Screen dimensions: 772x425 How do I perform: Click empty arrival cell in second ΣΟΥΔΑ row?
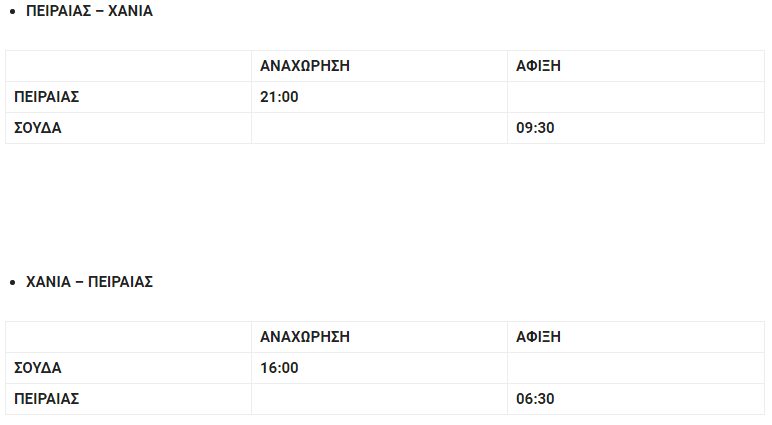(636, 368)
